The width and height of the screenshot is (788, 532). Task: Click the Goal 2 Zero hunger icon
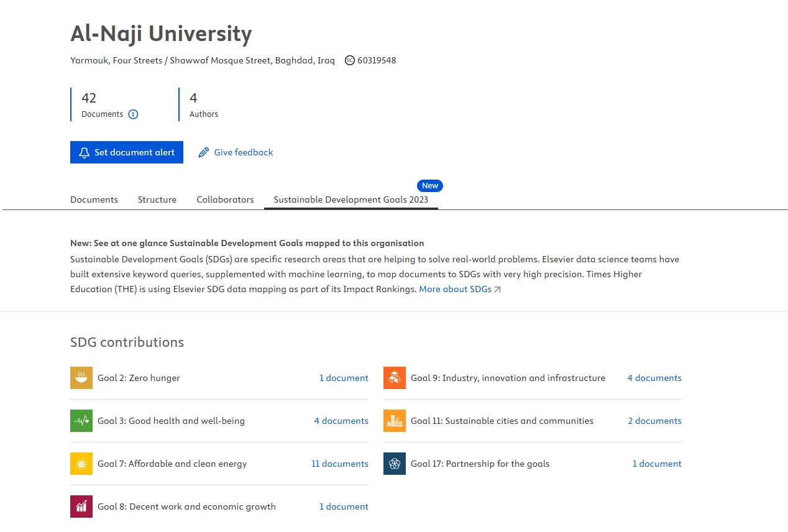81,378
